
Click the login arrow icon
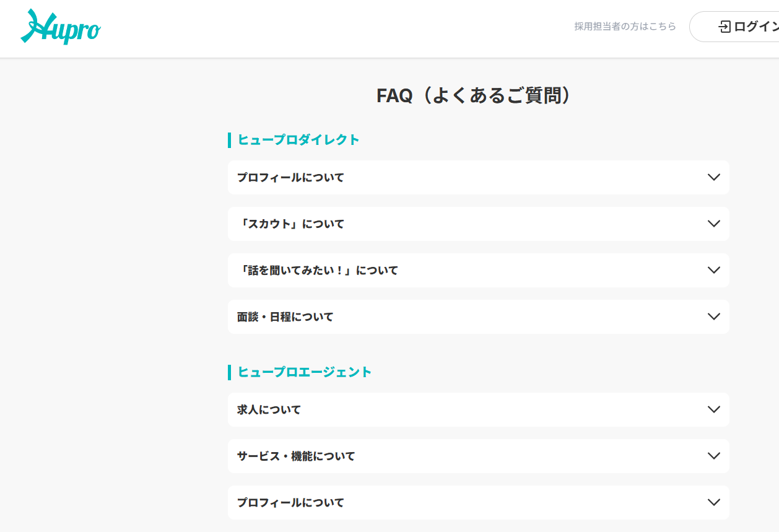click(x=724, y=27)
